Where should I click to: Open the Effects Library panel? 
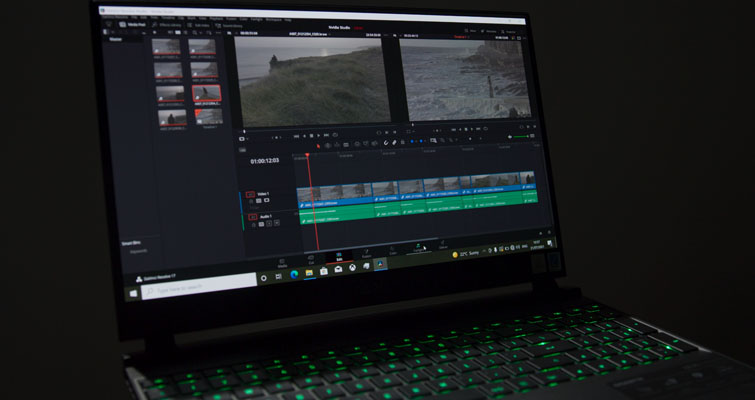[164, 23]
